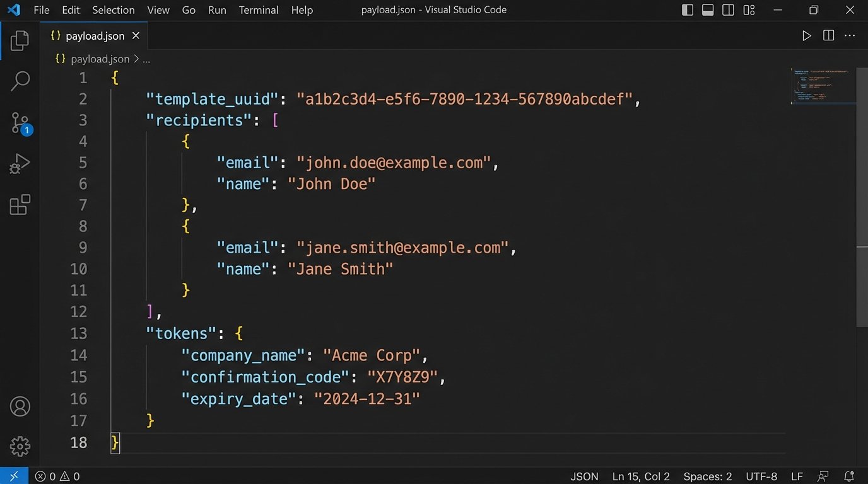Open the Terminal menu

(259, 10)
